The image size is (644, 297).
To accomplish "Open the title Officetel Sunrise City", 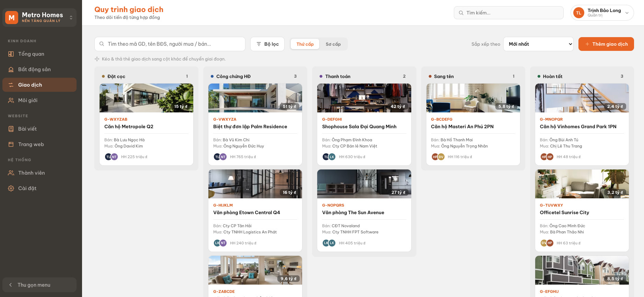I will click(564, 212).
